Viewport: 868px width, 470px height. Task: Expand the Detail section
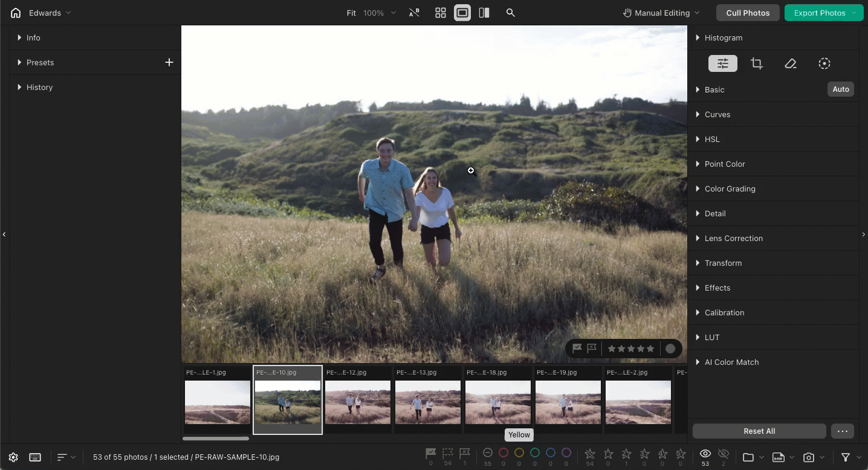[x=773, y=213]
